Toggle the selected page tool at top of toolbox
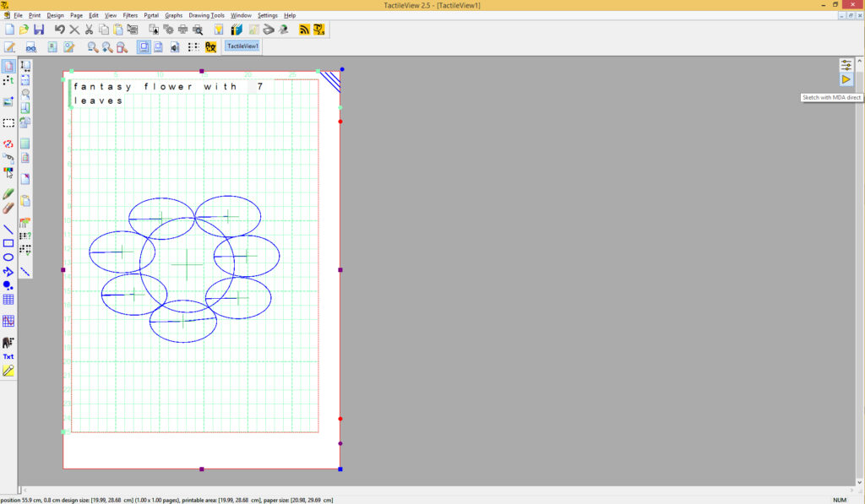 pos(8,66)
